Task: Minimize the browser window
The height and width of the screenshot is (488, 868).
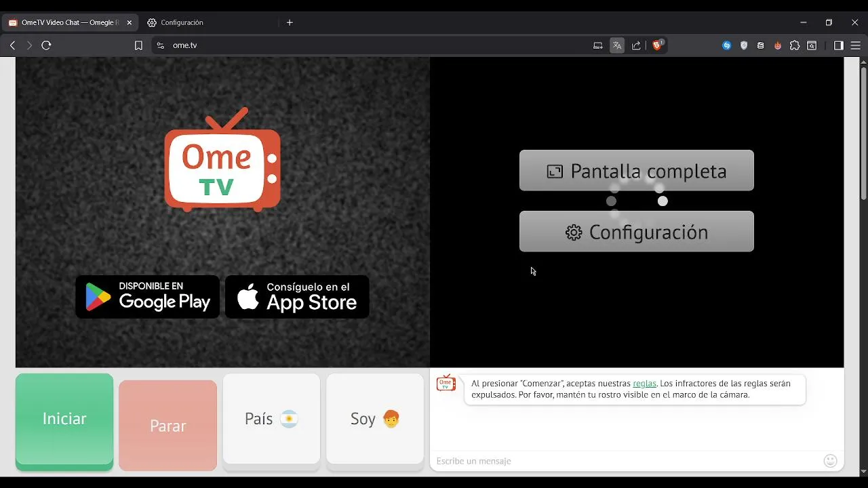Action: [x=804, y=22]
